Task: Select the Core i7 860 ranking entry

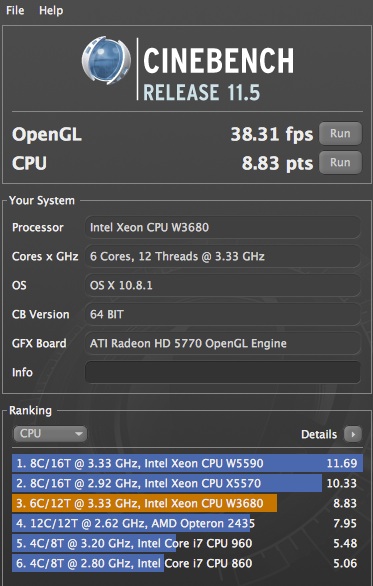Action: pyautogui.click(x=187, y=563)
